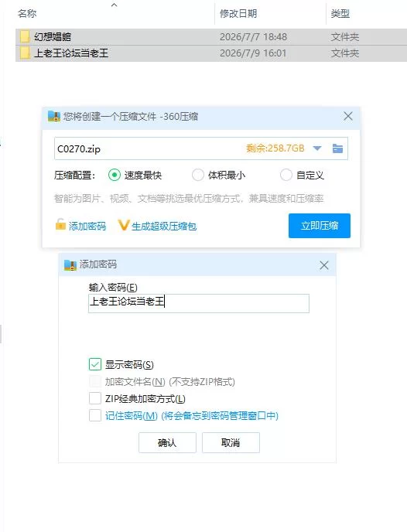407x532 pixels.
Task: Click the 确认 button
Action: click(167, 442)
